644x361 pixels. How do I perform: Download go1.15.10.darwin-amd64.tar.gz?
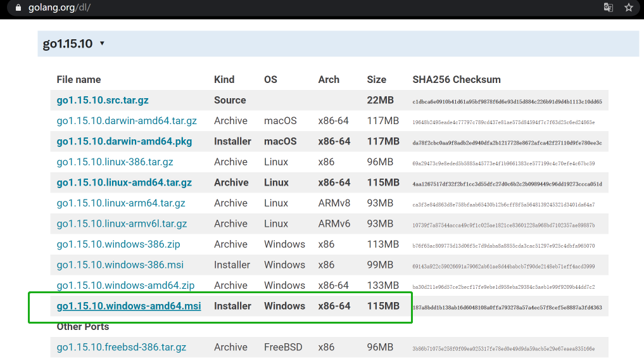pyautogui.click(x=127, y=121)
